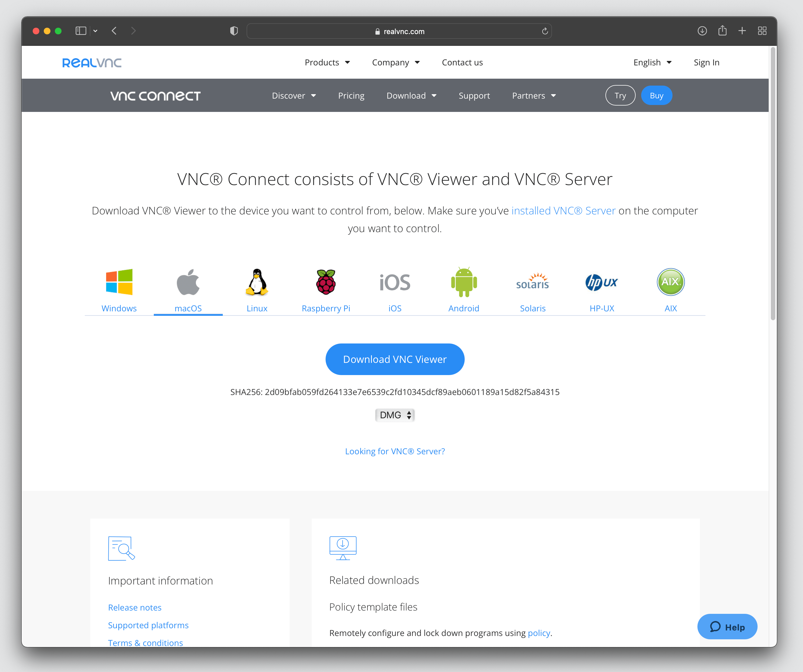Open the Contact us page
The image size is (803, 672).
point(462,62)
